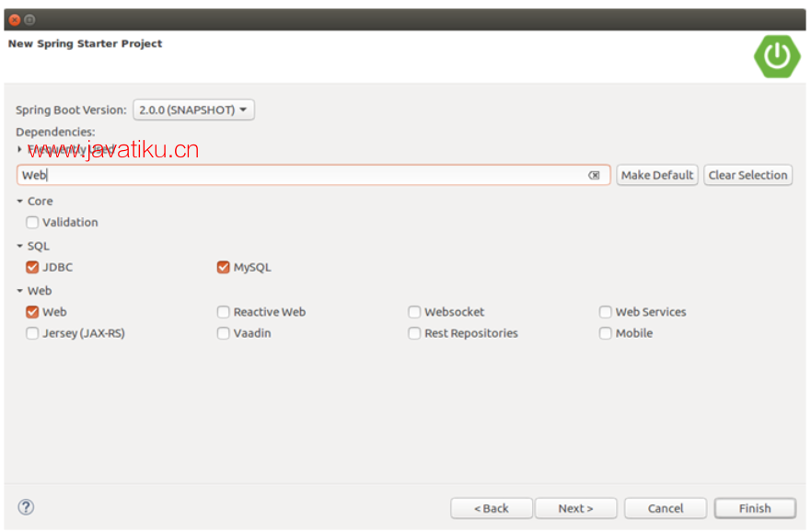Go back with the < Back button
This screenshot has height=532, width=811.
click(x=492, y=509)
